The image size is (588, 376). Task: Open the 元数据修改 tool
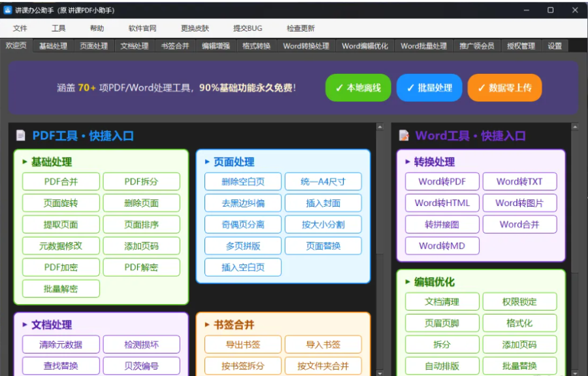61,246
